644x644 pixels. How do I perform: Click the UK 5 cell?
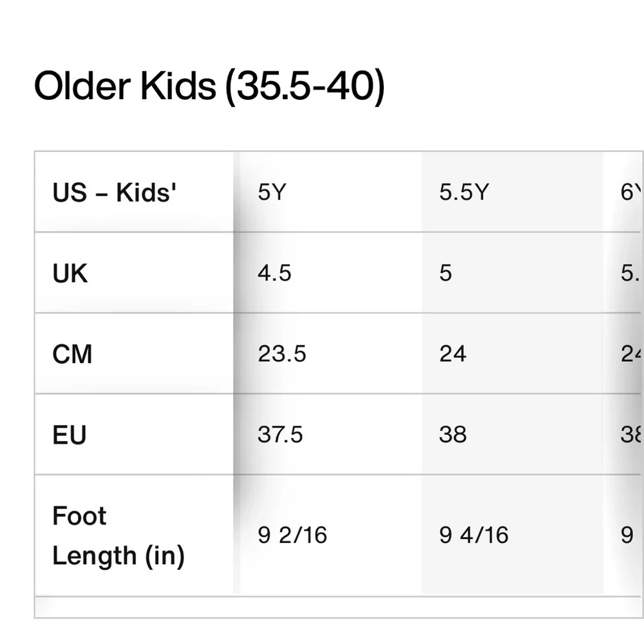512,272
